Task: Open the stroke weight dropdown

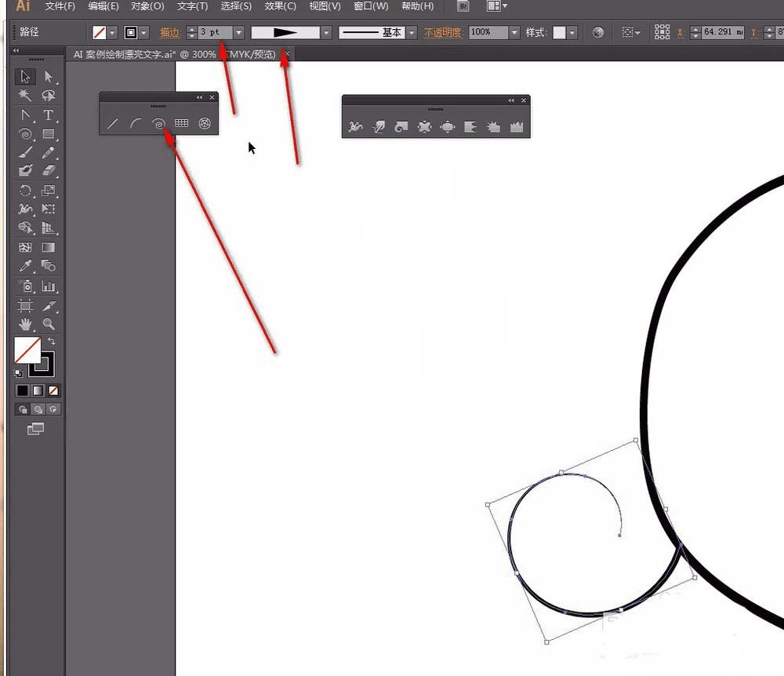Action: pyautogui.click(x=238, y=32)
